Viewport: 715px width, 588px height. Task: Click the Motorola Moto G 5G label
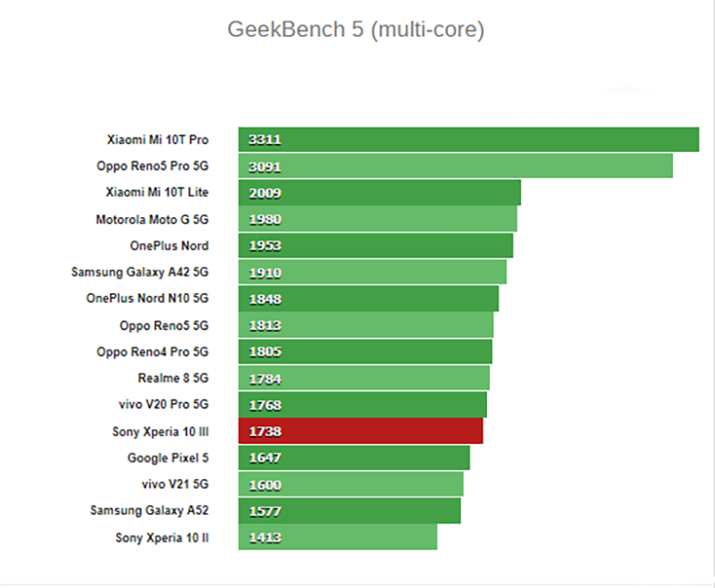coord(152,220)
